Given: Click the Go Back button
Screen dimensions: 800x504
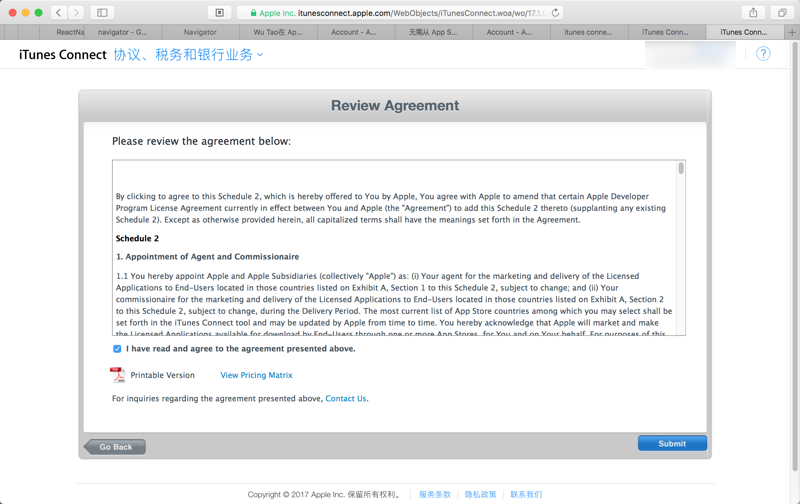Looking at the screenshot, I should tap(115, 447).
